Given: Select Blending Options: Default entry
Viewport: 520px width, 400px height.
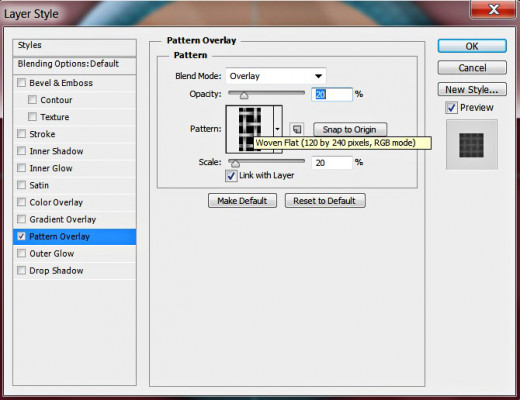Looking at the screenshot, I should point(74,64).
